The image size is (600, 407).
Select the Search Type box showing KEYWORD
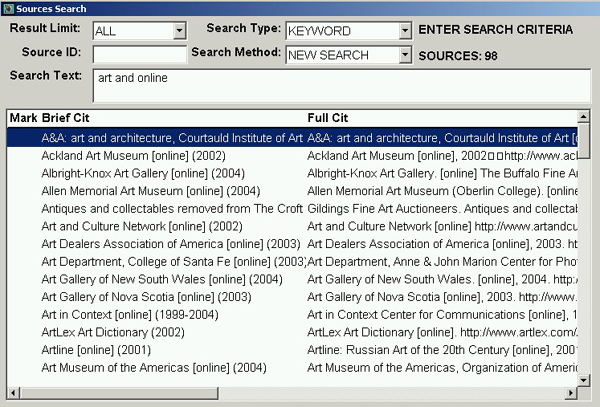tap(349, 31)
